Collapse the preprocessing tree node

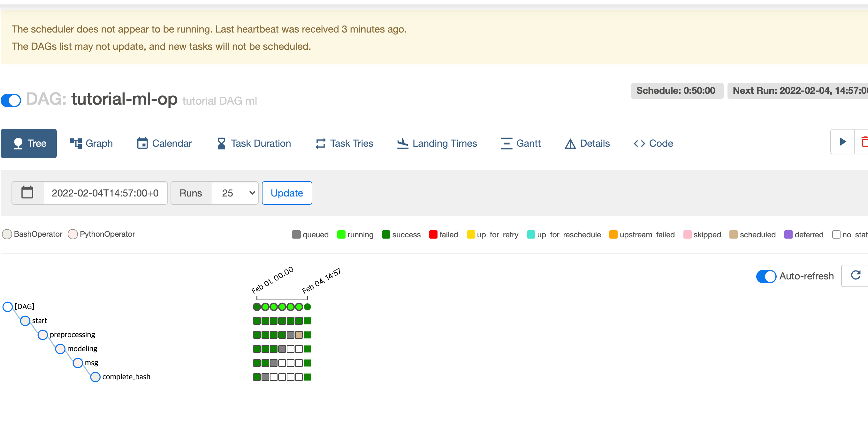(43, 335)
